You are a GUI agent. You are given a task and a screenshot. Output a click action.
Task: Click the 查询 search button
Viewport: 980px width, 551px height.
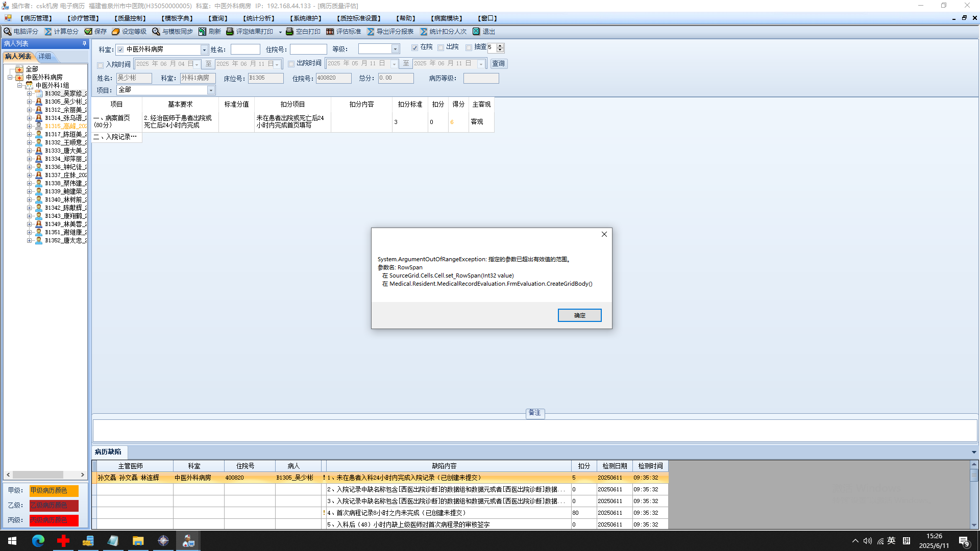click(498, 64)
